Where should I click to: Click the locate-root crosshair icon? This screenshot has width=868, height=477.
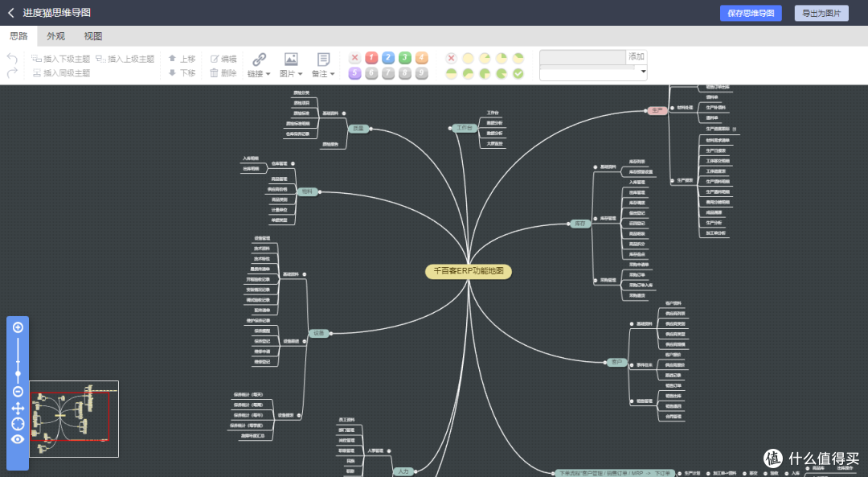[x=18, y=425]
